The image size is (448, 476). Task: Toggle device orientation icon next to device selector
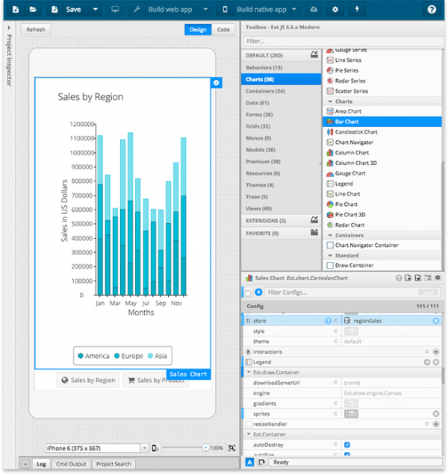(x=155, y=448)
